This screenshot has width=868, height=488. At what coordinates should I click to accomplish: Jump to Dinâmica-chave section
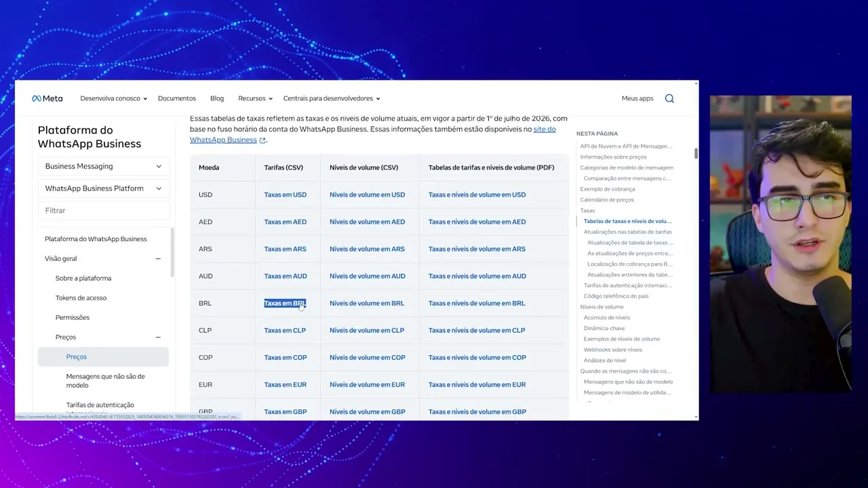(604, 328)
